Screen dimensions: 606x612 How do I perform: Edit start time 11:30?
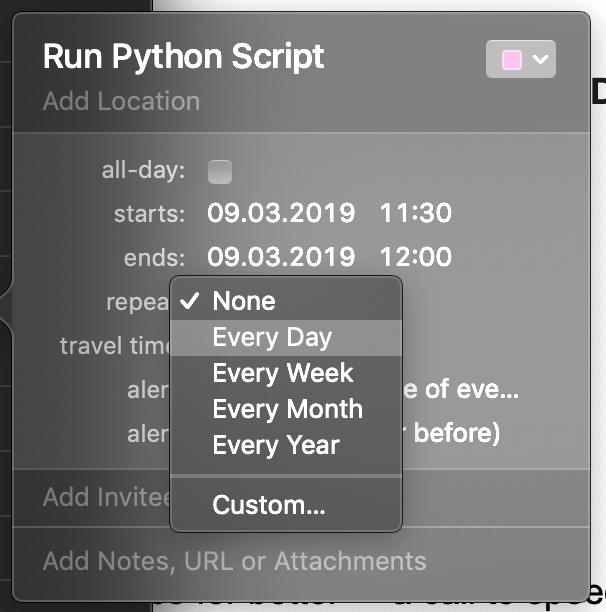416,213
